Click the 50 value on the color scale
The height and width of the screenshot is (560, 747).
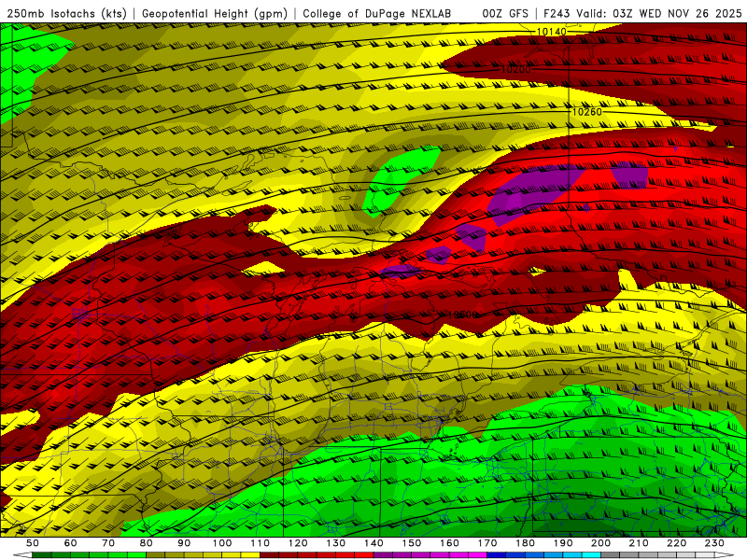click(33, 543)
